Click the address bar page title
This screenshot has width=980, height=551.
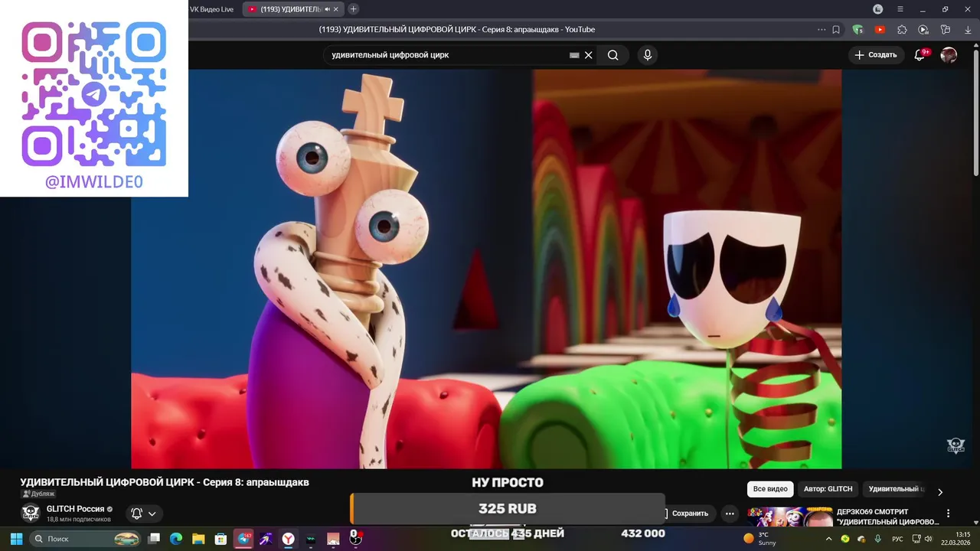pos(457,30)
